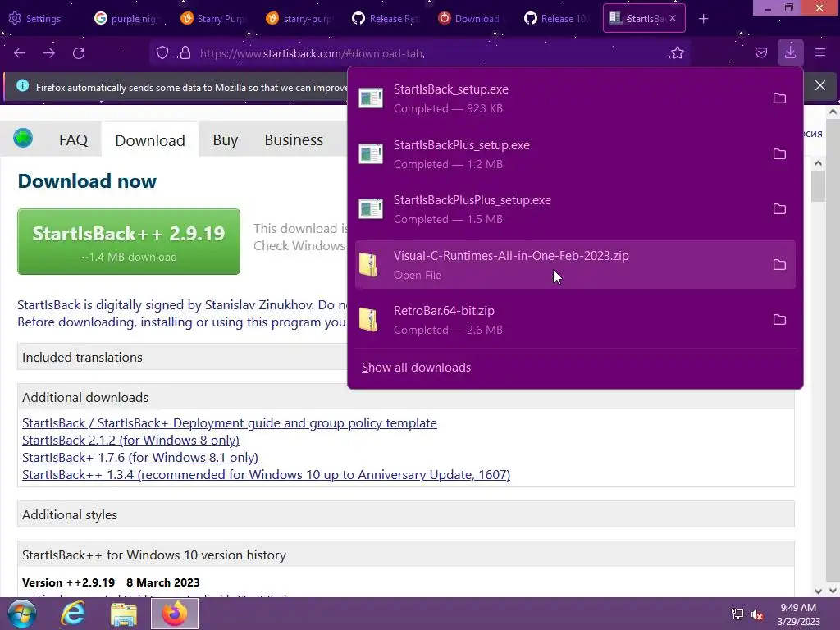
Task: Show Visual-C-Runtimes zip in its folder
Action: [x=779, y=265]
